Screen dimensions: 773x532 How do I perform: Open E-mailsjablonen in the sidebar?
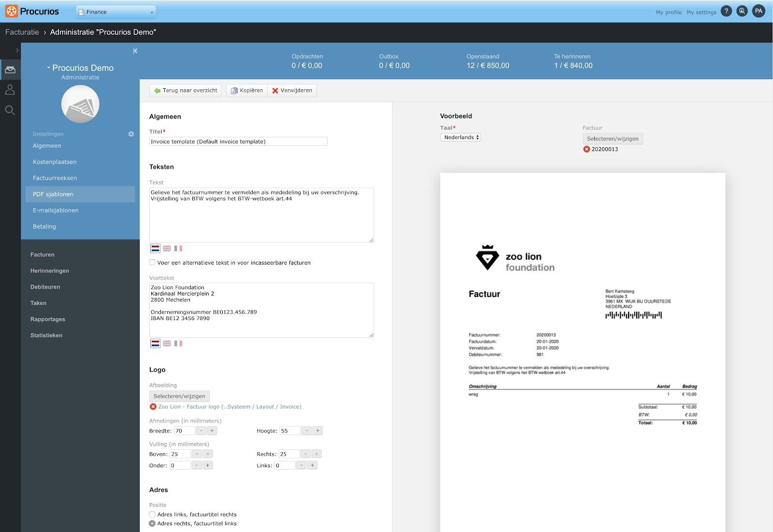tap(56, 210)
